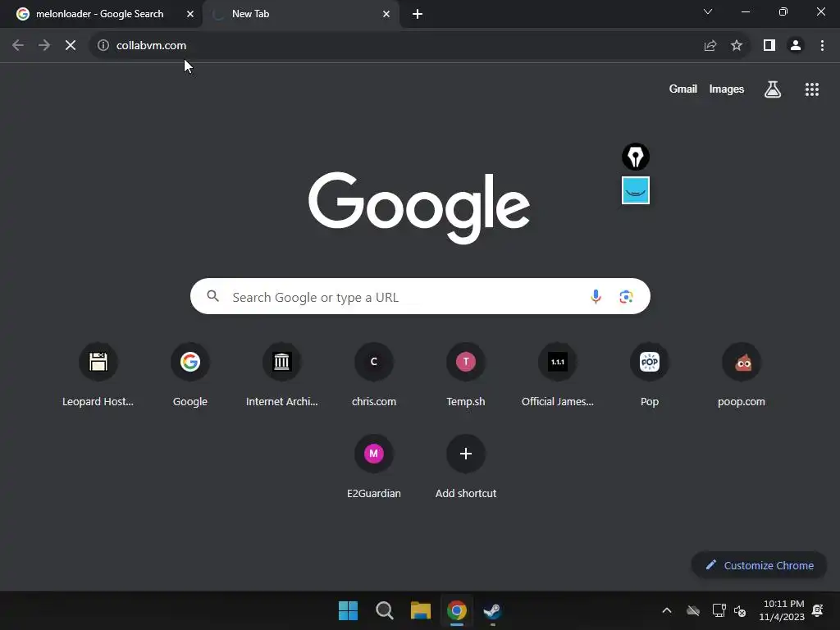Image resolution: width=840 pixels, height=630 pixels.
Task: Click the black pen nib icon
Action: click(x=636, y=157)
